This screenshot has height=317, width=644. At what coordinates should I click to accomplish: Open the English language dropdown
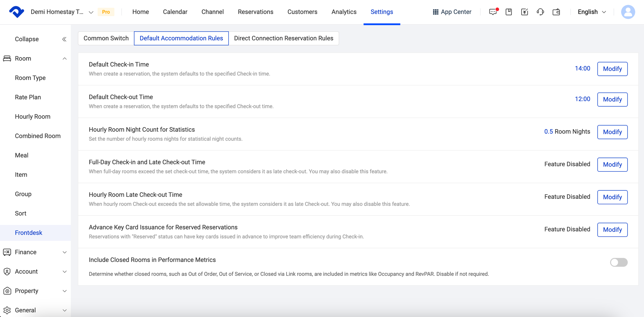[x=591, y=12]
